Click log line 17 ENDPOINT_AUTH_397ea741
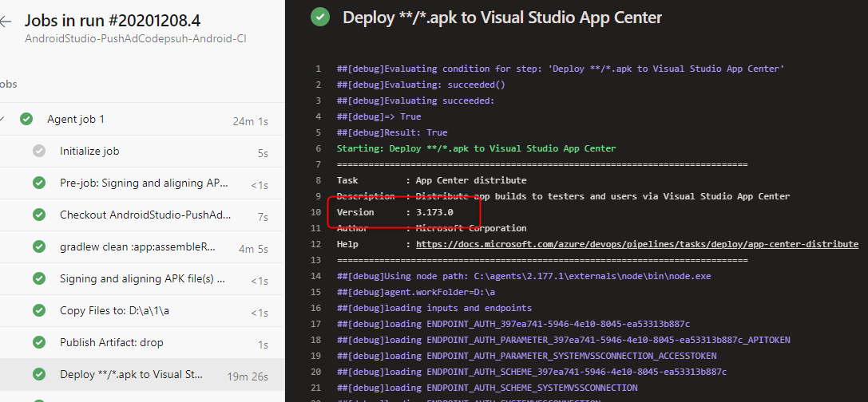This screenshot has height=402, width=868. 513,324
